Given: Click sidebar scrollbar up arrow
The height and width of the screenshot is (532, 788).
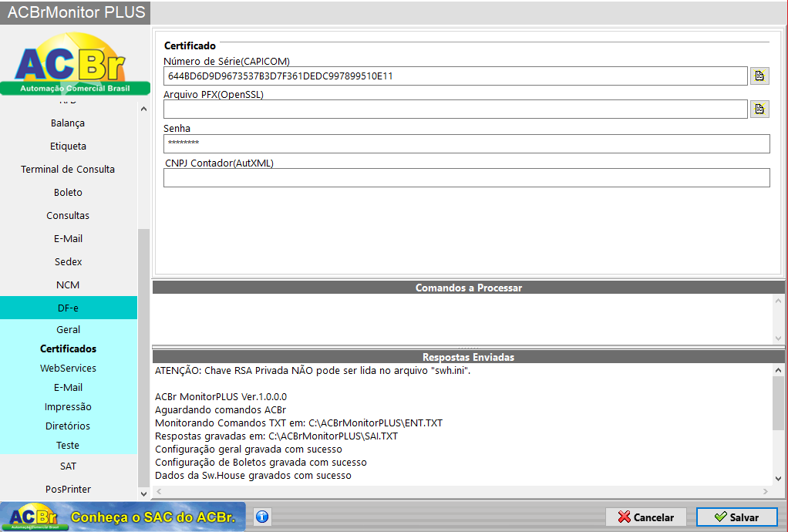Looking at the screenshot, I should [143, 109].
